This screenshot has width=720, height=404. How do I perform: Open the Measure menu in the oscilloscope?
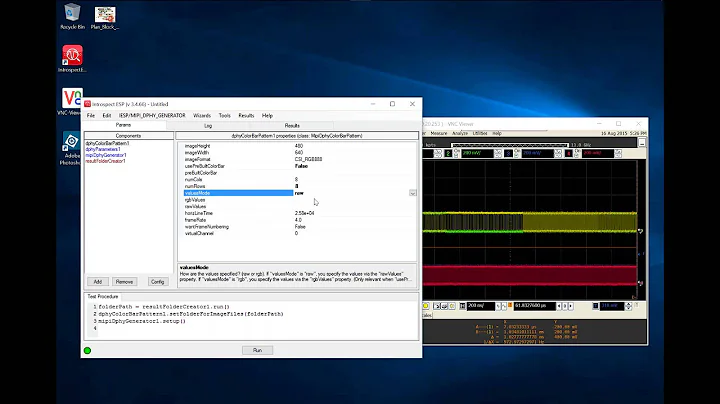[439, 133]
